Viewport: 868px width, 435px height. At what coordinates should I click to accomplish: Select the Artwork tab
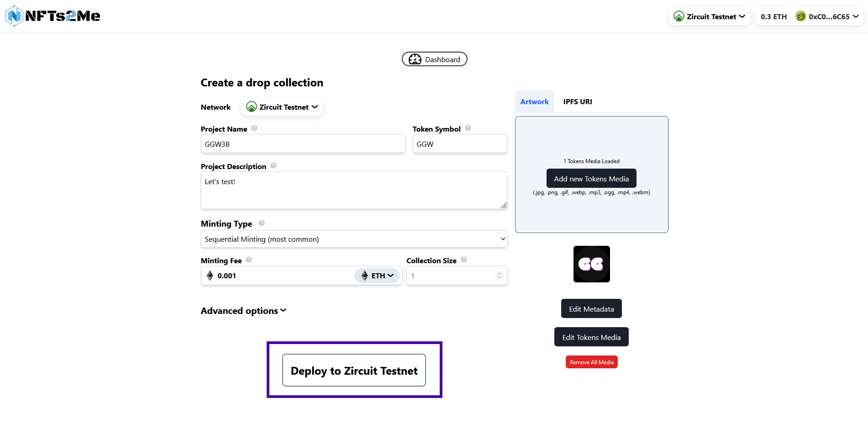point(534,101)
